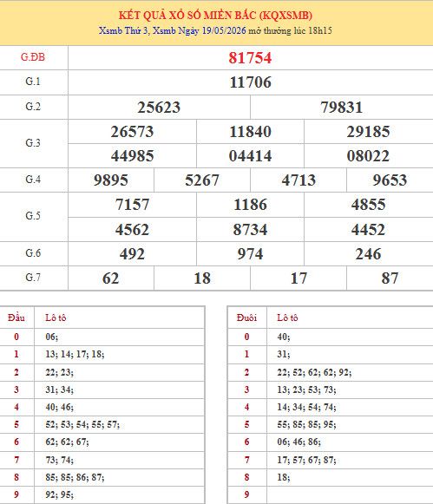Click Đầu 2 row 22; 23;
The image size is (433, 504).
[x=59, y=372]
